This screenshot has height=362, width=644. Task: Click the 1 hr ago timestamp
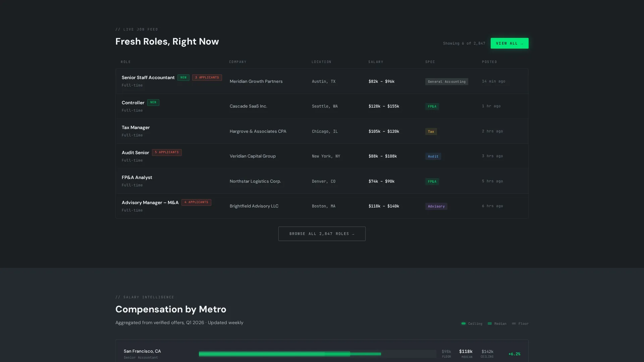[491, 106]
